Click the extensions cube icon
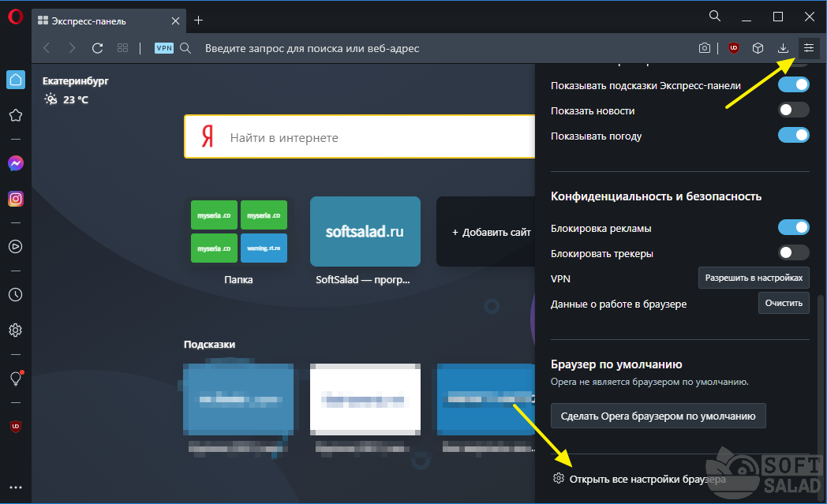This screenshot has height=504, width=827. (x=758, y=48)
